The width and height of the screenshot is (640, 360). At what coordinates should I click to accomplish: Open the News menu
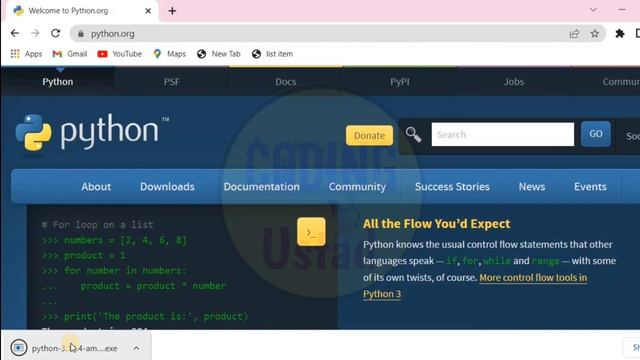(532, 187)
